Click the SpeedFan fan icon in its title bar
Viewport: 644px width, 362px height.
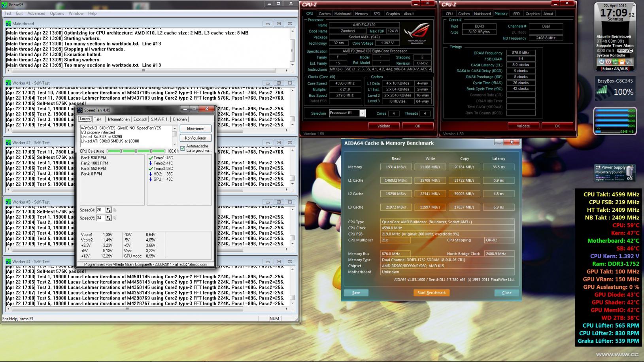point(80,110)
